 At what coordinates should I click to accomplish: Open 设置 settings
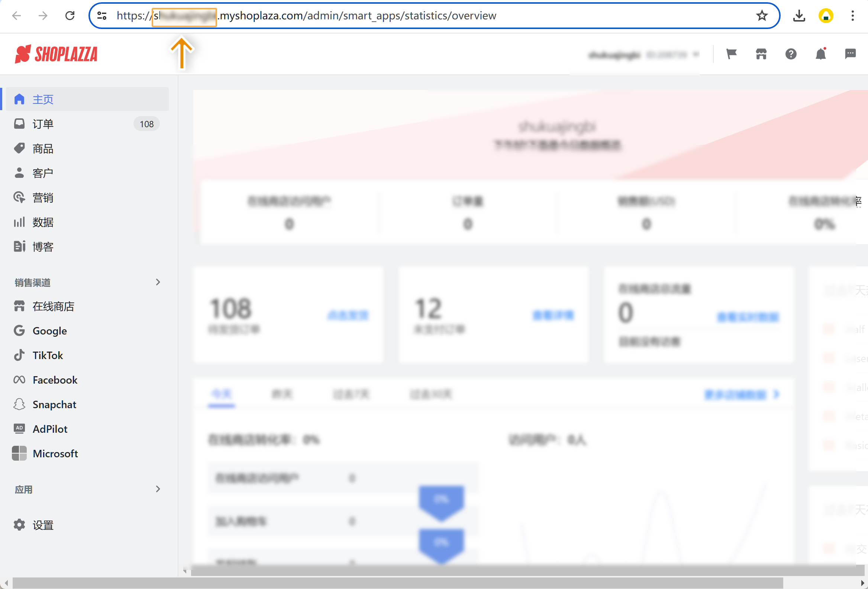click(43, 525)
